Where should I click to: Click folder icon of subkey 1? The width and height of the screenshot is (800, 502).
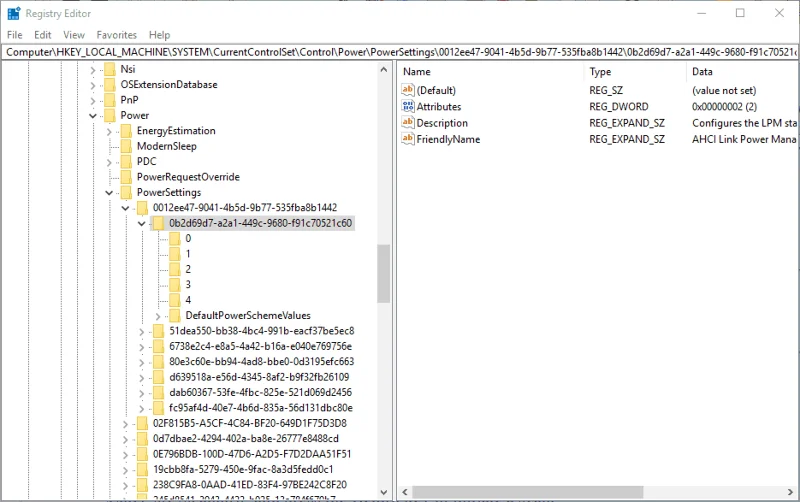[174, 254]
